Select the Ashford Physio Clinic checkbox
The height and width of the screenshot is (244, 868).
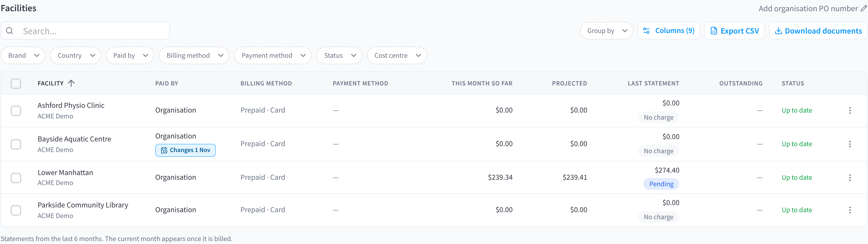(x=16, y=110)
